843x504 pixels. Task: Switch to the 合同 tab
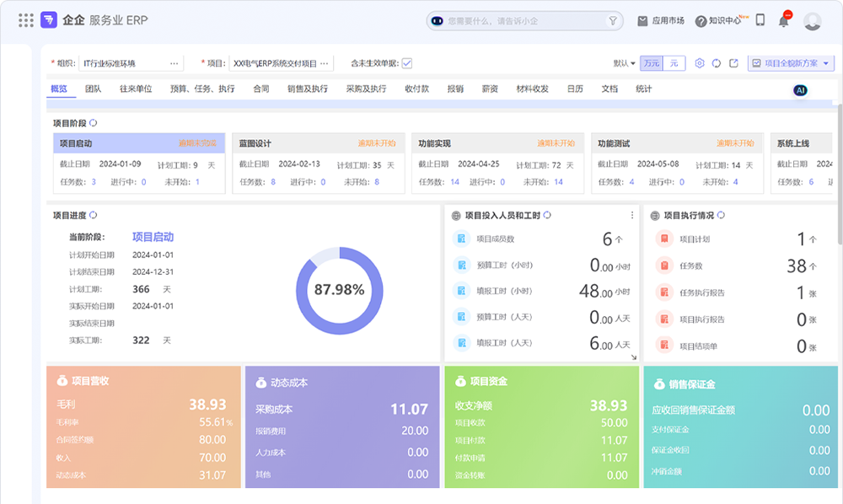coord(261,88)
